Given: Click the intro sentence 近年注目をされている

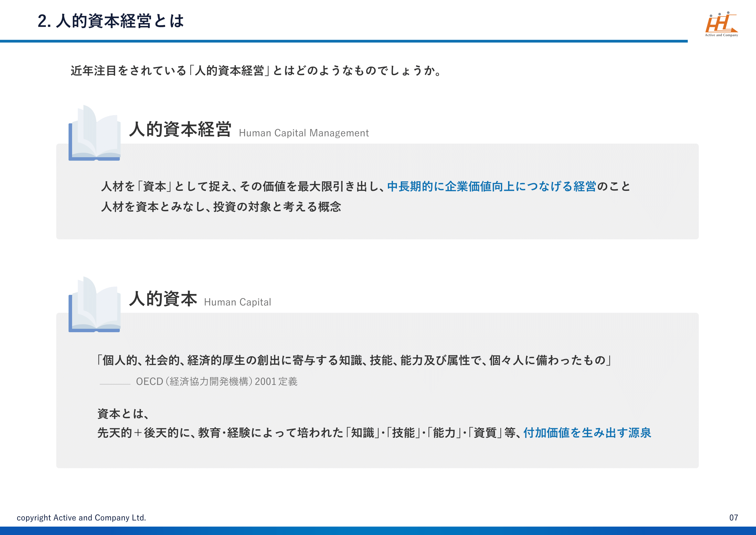Looking at the screenshot, I should pos(256,71).
